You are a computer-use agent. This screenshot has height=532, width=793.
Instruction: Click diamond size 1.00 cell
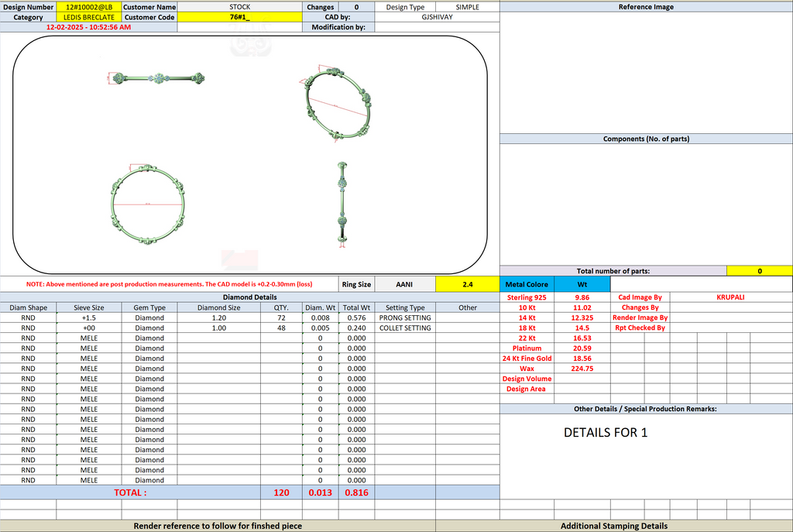[219, 328]
